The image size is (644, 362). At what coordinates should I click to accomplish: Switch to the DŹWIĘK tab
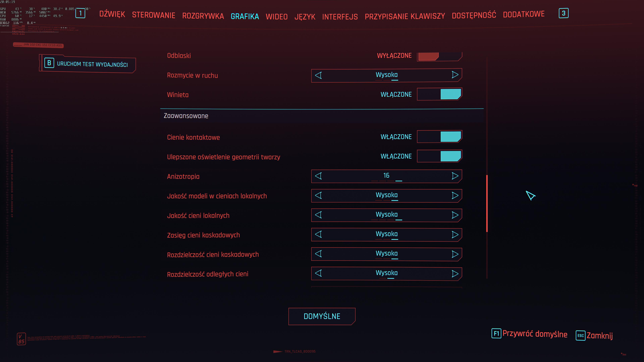tap(112, 14)
